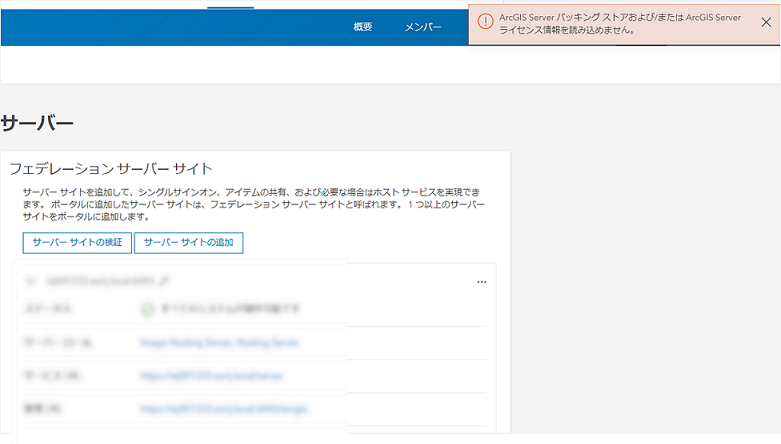Click the green server status check icon

pyautogui.click(x=147, y=309)
